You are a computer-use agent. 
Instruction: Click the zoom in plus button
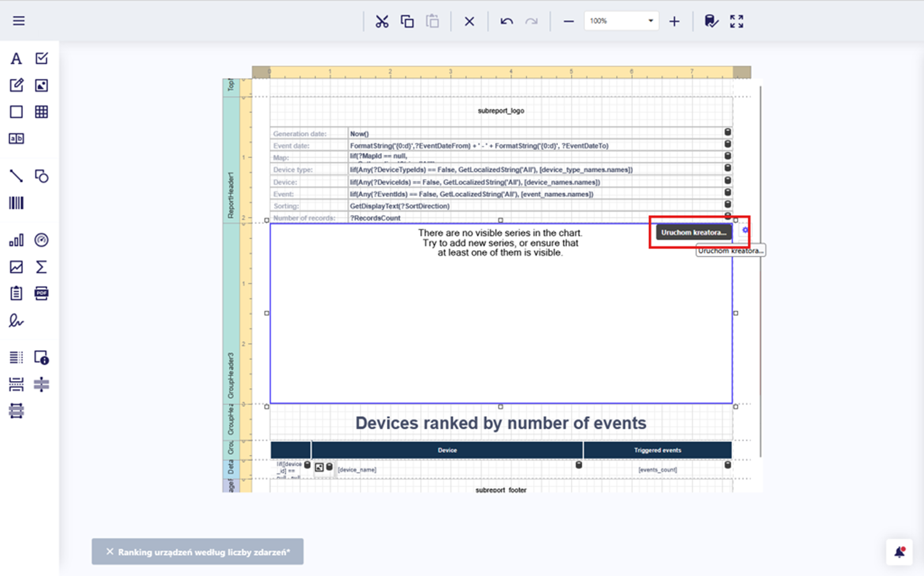(674, 21)
